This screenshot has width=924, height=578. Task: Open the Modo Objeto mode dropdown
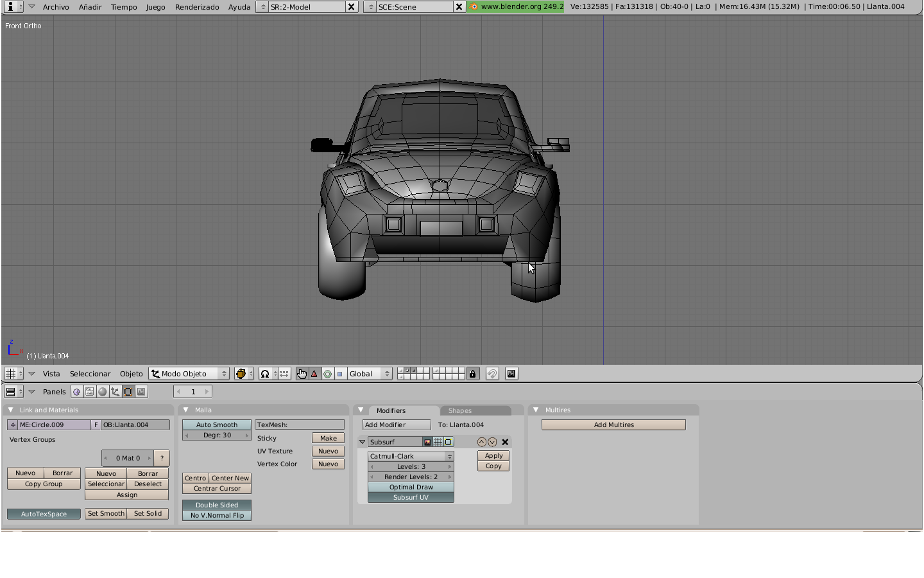[189, 374]
